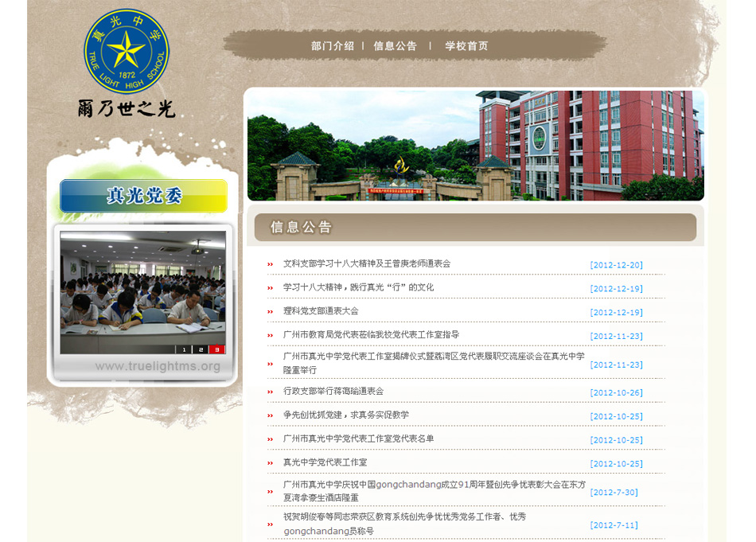Click the red arrow bullet beside 真光中学党代表工作室
This screenshot has height=542, width=756.
(270, 463)
